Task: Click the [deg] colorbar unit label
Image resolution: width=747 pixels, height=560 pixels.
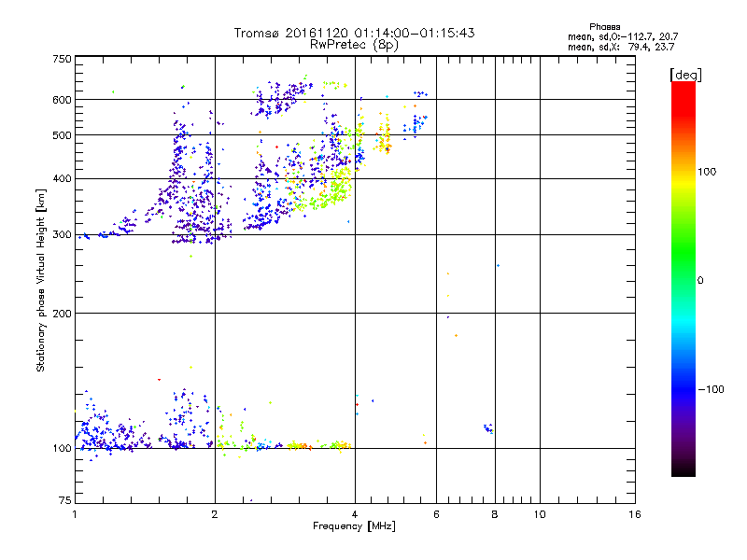Action: [686, 75]
